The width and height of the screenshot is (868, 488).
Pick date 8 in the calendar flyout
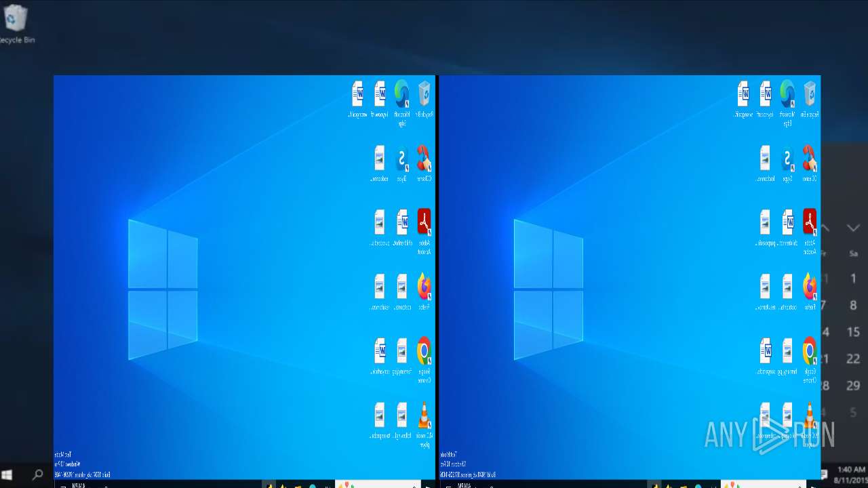coord(853,306)
